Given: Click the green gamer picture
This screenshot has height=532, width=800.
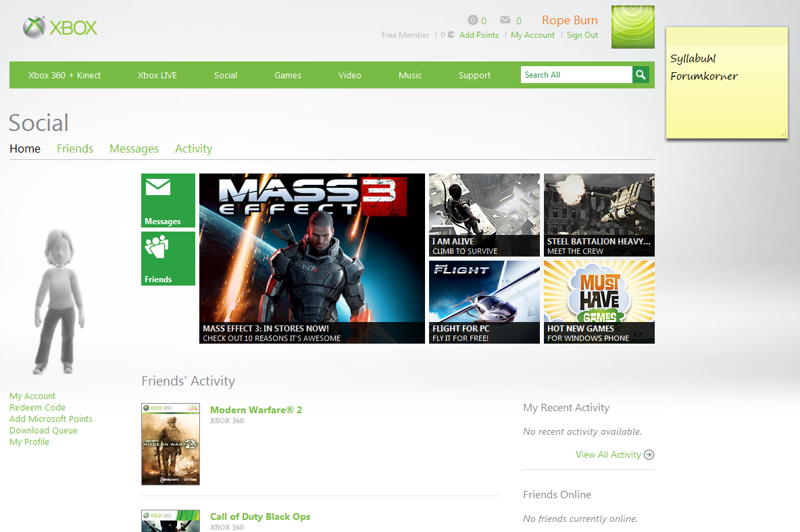Looking at the screenshot, I should pos(632,27).
